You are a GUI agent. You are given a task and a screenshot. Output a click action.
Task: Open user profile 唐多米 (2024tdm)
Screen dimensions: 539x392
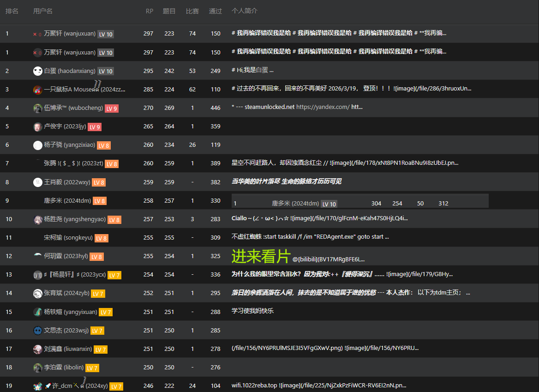pyautogui.click(x=67, y=200)
